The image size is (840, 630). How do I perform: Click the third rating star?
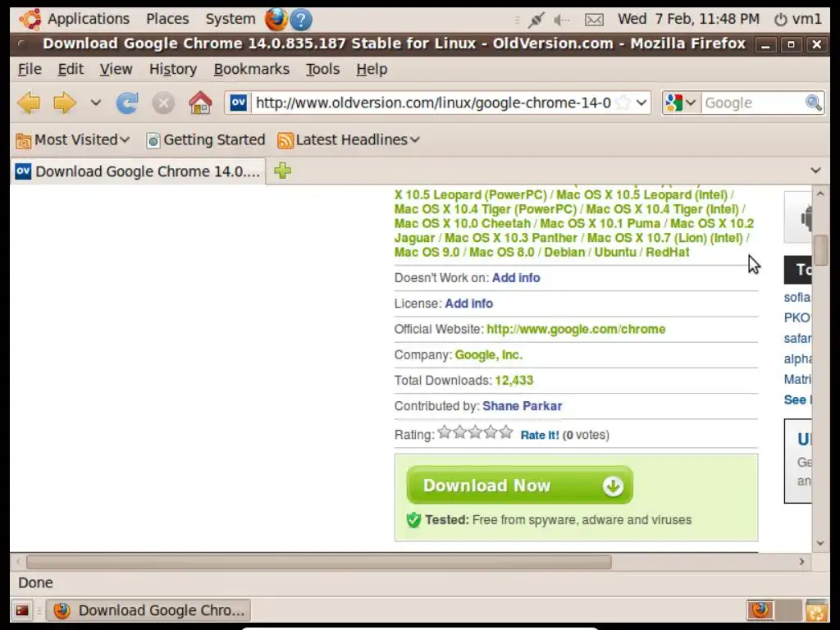(x=475, y=431)
